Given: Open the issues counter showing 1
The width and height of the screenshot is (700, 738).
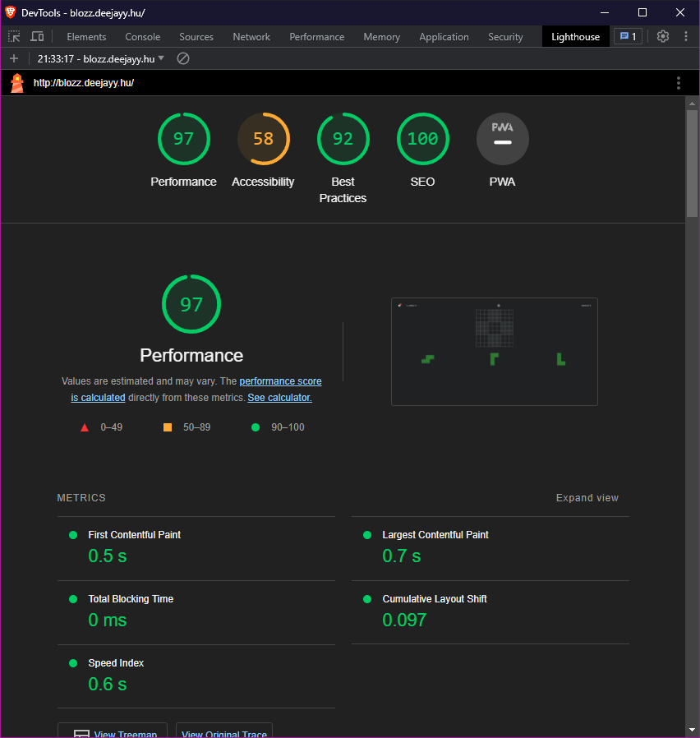Looking at the screenshot, I should coord(628,36).
